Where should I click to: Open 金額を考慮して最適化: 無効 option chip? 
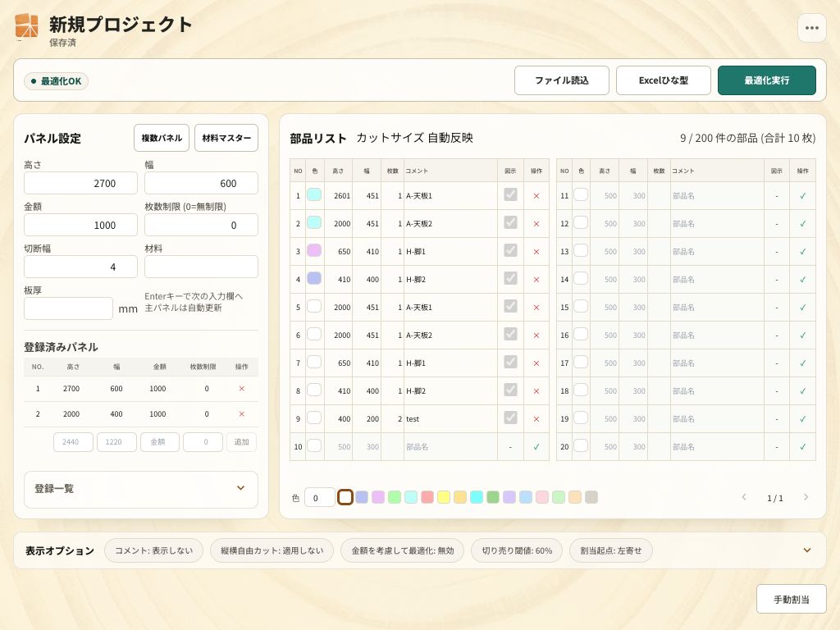tap(402, 550)
